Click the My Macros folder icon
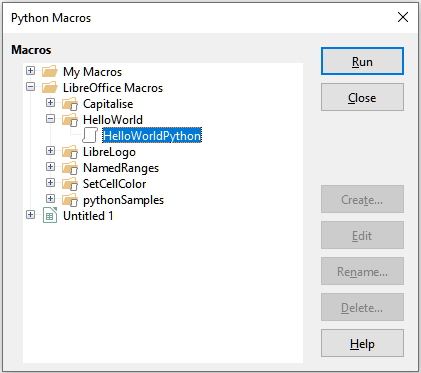This screenshot has height=373, width=421. (50, 71)
